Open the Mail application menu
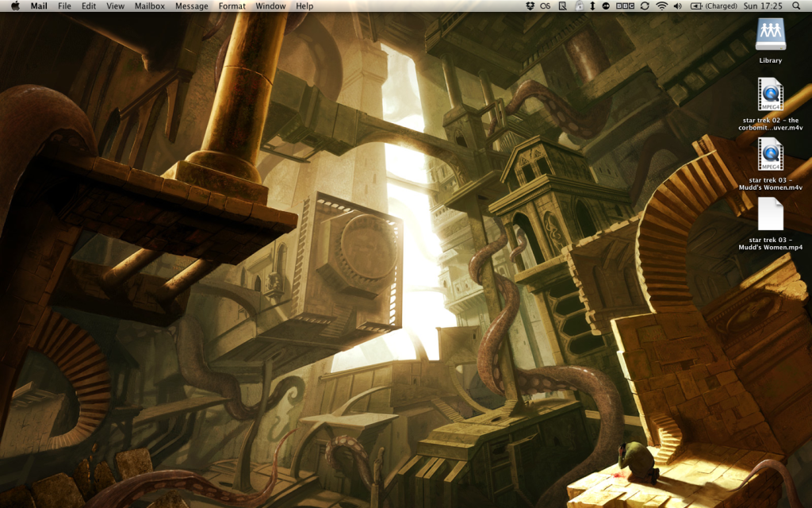 [x=39, y=6]
